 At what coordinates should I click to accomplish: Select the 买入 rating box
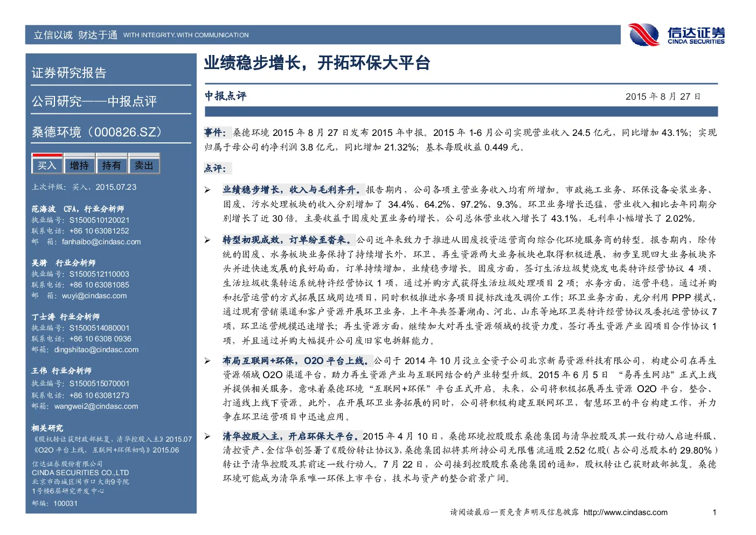[x=47, y=164]
